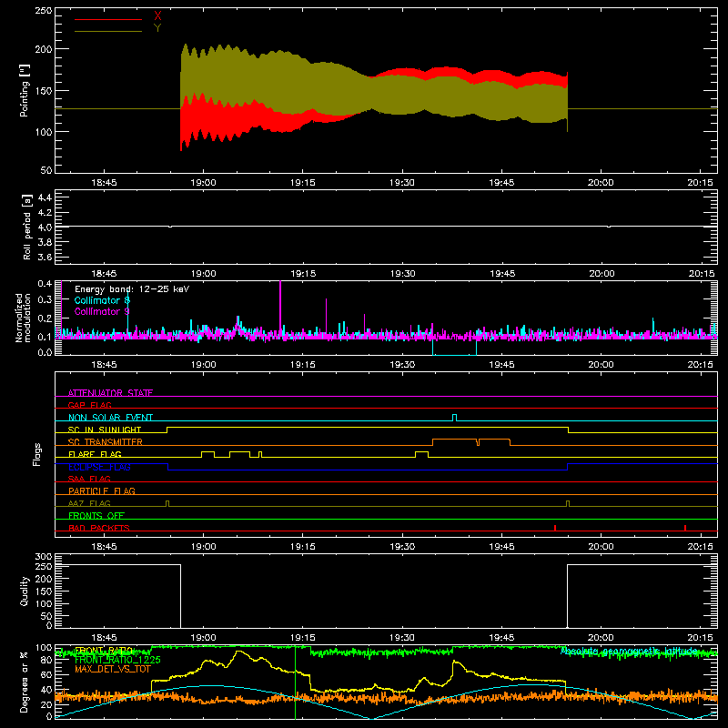Click the Roll period [s] axis title

(x=26, y=227)
